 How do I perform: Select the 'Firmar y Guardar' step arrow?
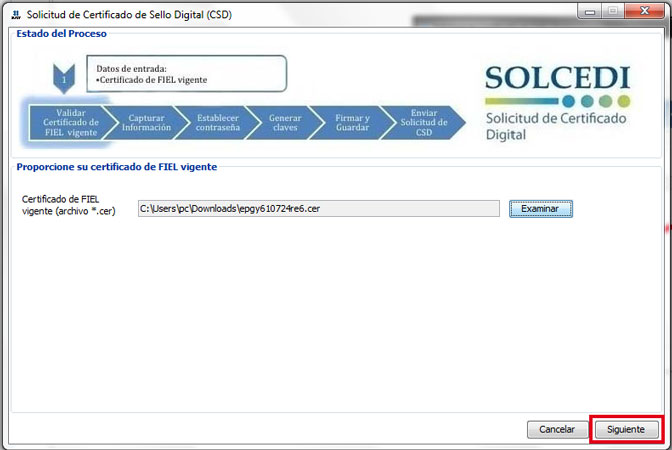tap(352, 122)
